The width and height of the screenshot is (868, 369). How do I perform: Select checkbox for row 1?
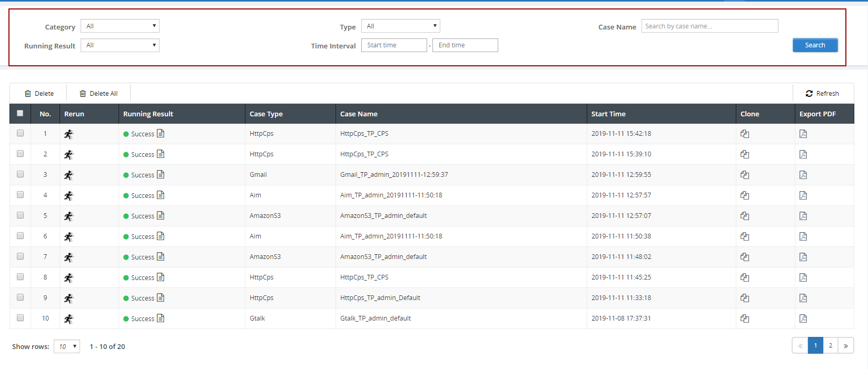[20, 133]
